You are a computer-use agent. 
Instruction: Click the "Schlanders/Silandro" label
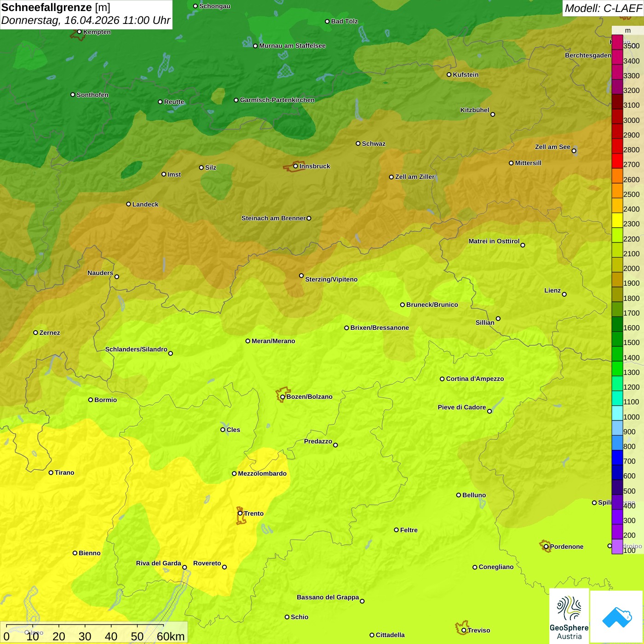pos(136,349)
